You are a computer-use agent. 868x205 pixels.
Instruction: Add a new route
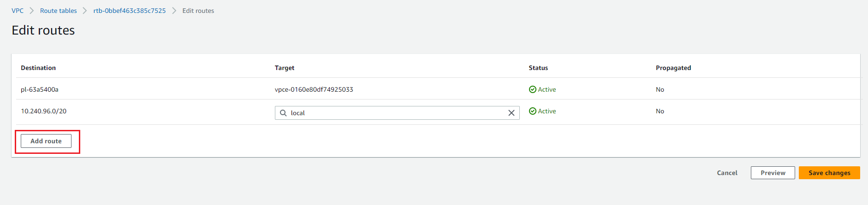[46, 141]
